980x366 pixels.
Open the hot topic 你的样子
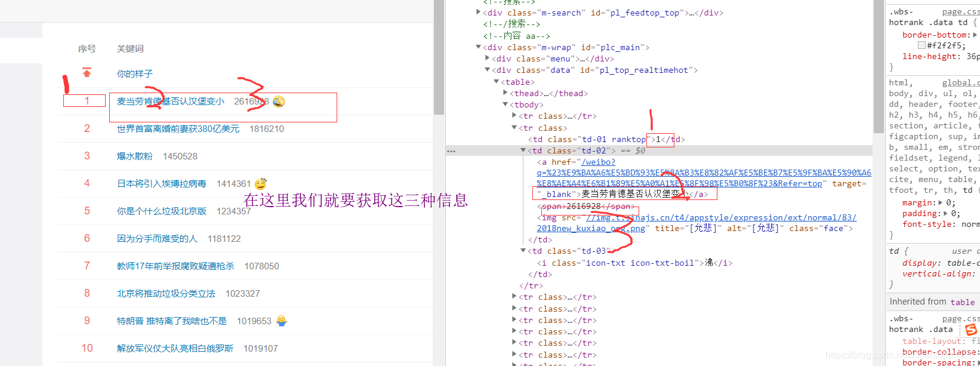tap(135, 74)
